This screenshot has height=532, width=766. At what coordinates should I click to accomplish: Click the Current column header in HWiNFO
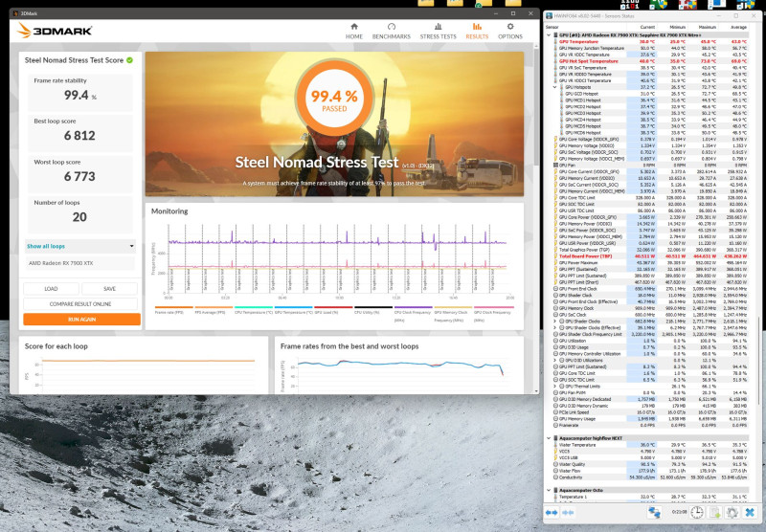tap(642, 28)
